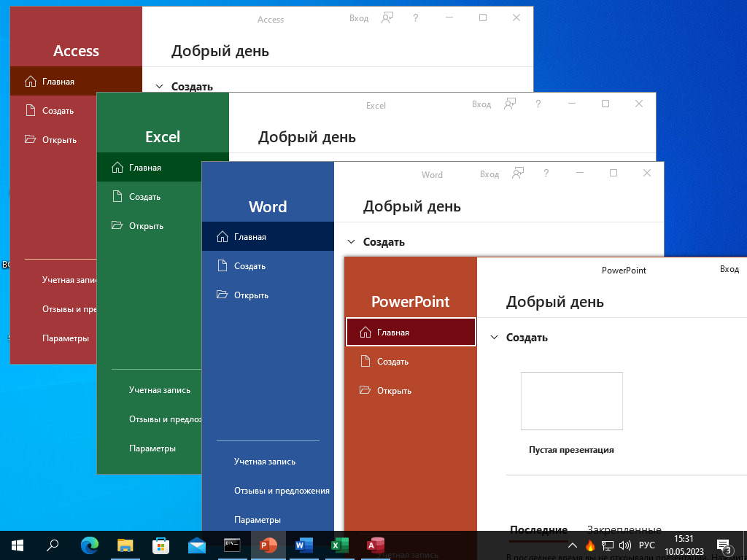The image size is (747, 560).
Task: Sign in via Вход in the Word window
Action: point(489,174)
